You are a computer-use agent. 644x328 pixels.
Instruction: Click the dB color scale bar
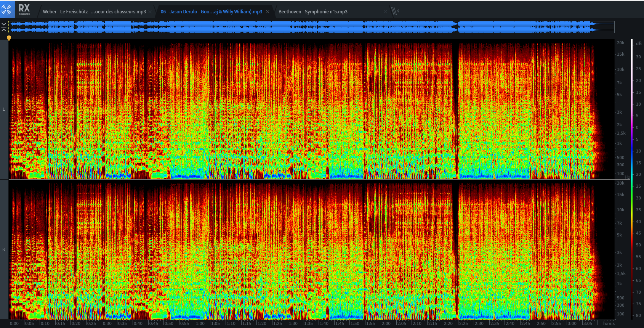tap(632, 179)
